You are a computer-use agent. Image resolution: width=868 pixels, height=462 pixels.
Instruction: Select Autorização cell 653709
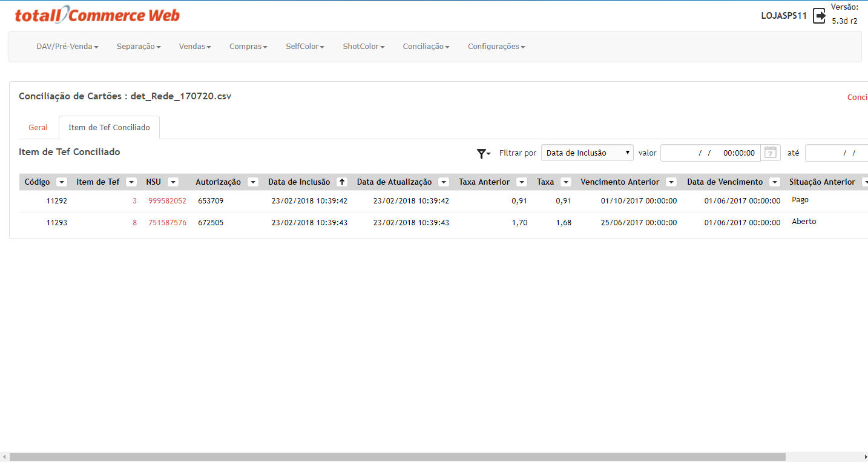[211, 200]
